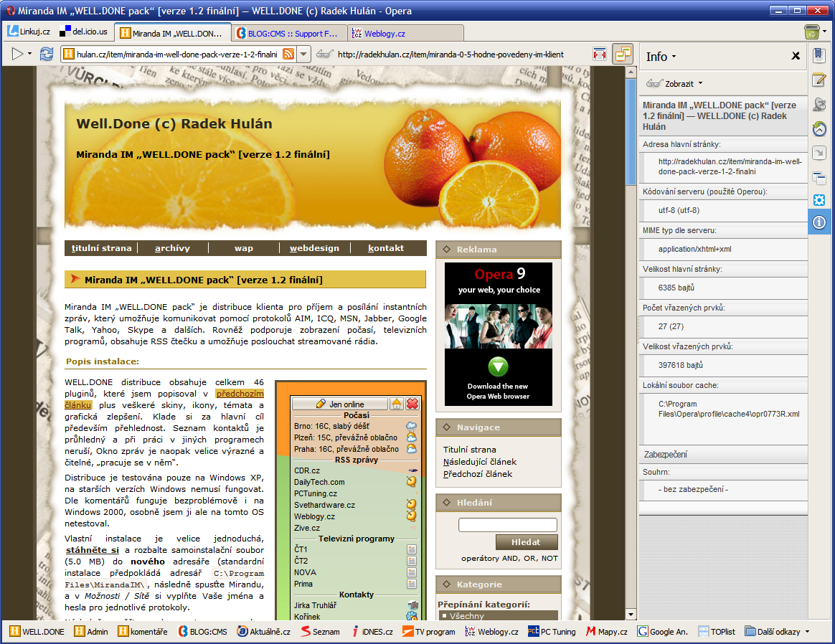The width and height of the screenshot is (835, 644).
Task: Open iDNES.cz bookmark in bottom bar
Action: [372, 632]
